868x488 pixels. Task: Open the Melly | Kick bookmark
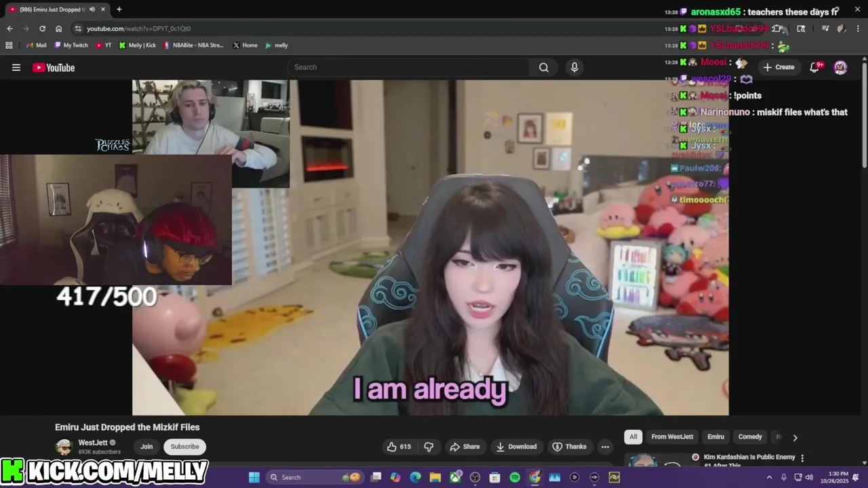point(137,45)
